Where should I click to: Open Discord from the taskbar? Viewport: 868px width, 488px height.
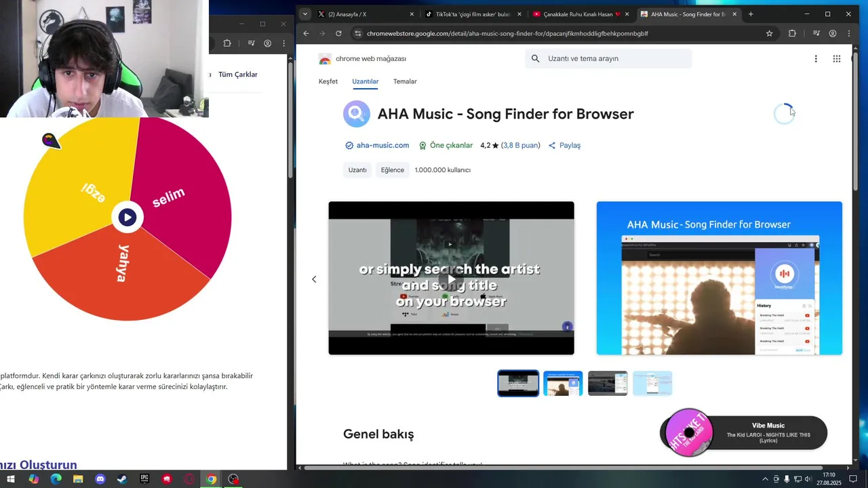pyautogui.click(x=100, y=479)
